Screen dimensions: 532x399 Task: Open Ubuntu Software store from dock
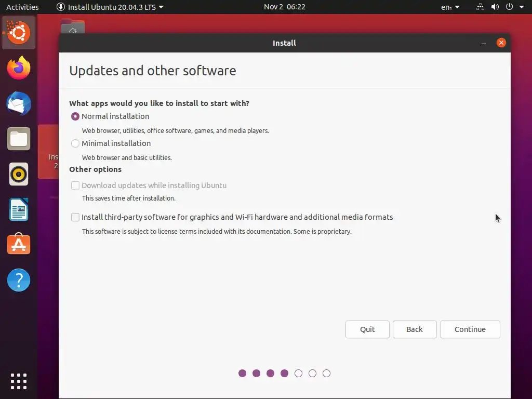point(19,244)
